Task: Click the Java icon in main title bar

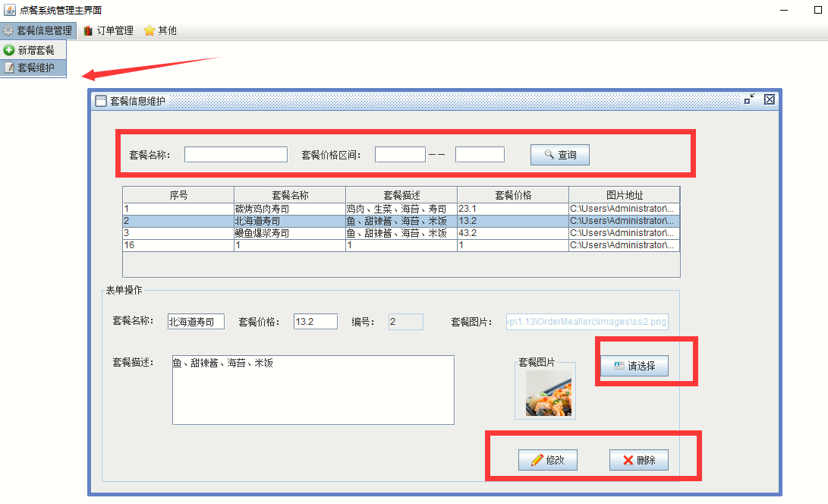Action: (10, 10)
